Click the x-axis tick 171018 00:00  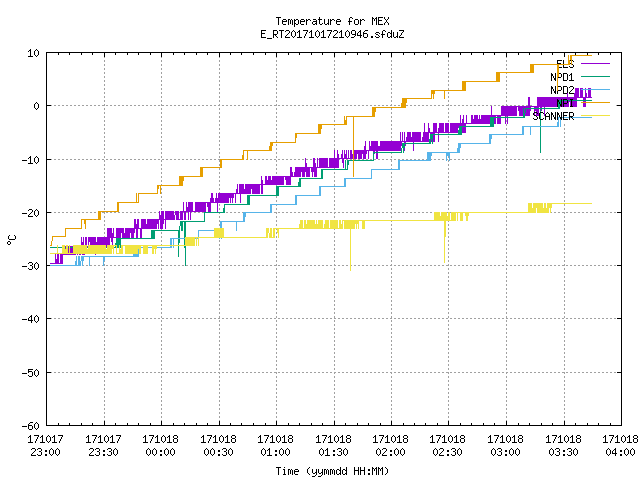tap(160, 445)
